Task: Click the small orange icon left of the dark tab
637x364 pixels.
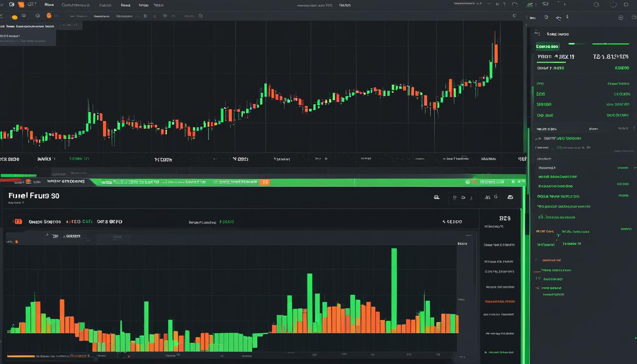Action: (28, 181)
